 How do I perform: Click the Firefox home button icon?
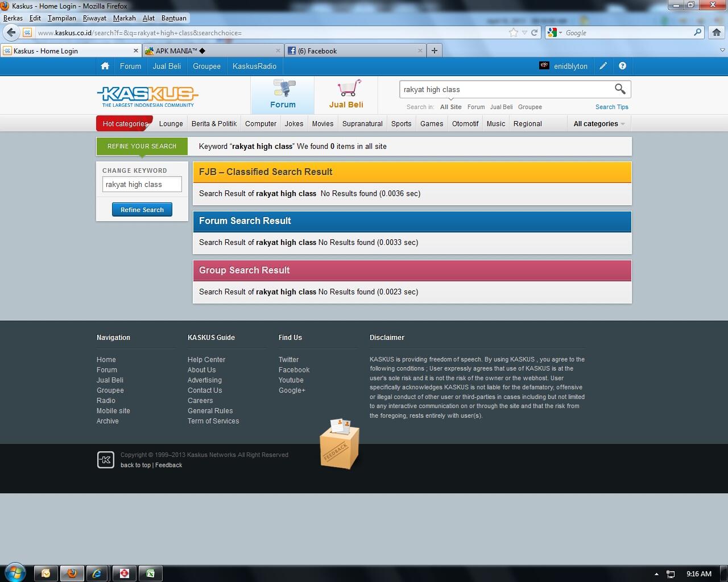click(x=717, y=32)
